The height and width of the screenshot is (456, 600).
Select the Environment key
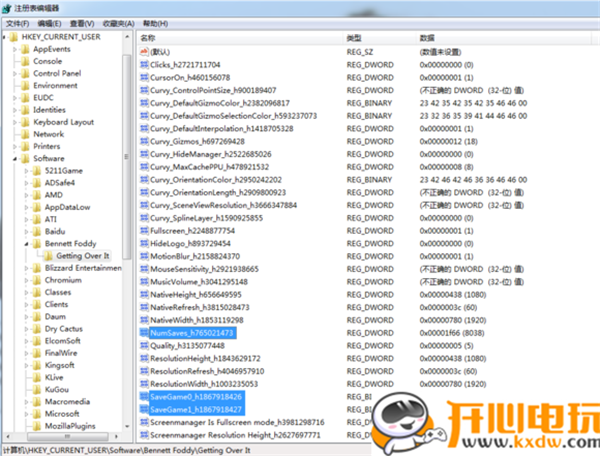click(x=55, y=86)
